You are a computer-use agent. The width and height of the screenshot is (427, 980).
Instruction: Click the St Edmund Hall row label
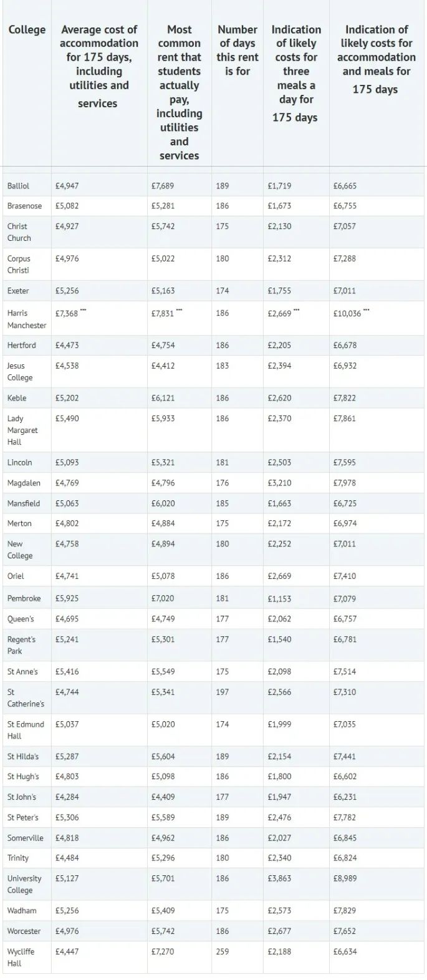coord(26,730)
